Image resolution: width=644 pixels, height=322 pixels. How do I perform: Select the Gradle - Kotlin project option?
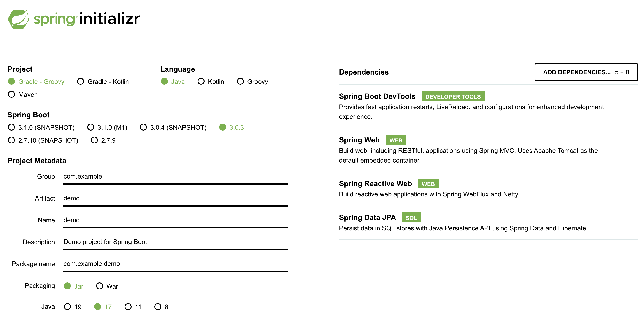point(103,81)
